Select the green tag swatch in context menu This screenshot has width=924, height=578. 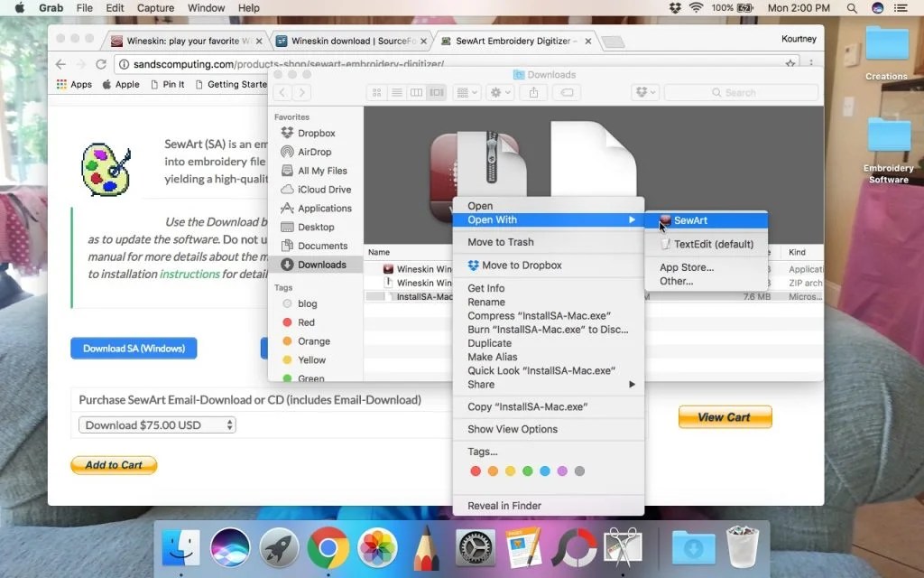[527, 471]
